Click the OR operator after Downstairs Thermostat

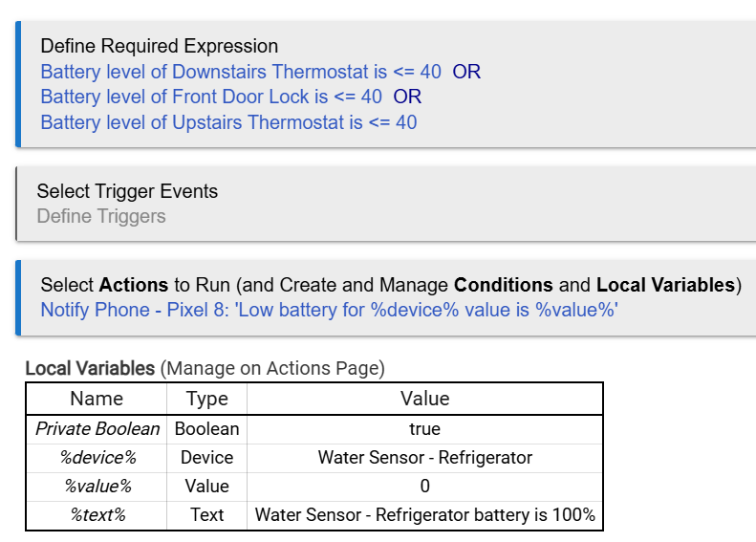pyautogui.click(x=466, y=72)
